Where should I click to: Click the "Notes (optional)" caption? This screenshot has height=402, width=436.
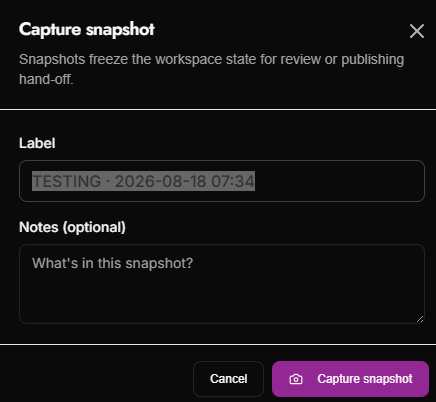click(x=72, y=227)
